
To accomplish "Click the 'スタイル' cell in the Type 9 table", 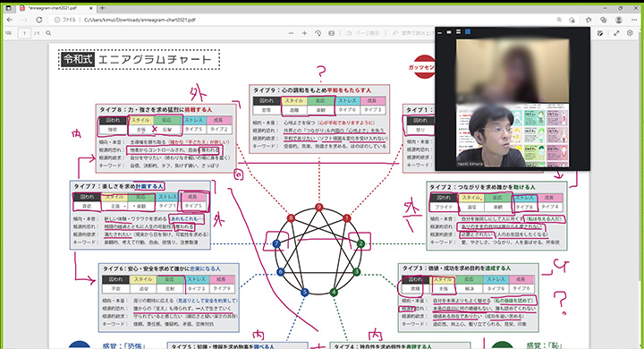I will tap(294, 101).
